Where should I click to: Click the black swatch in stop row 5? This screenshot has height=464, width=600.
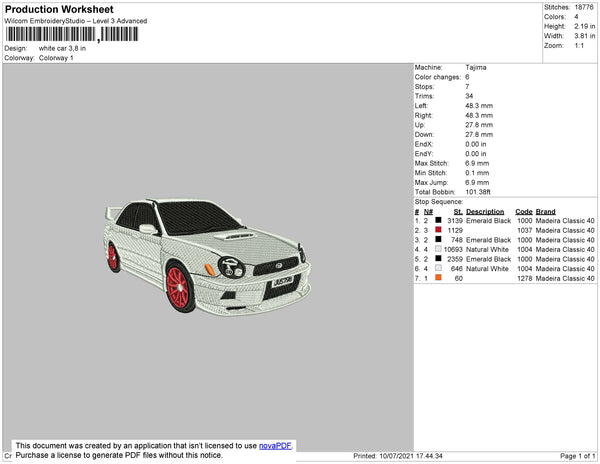point(438,259)
